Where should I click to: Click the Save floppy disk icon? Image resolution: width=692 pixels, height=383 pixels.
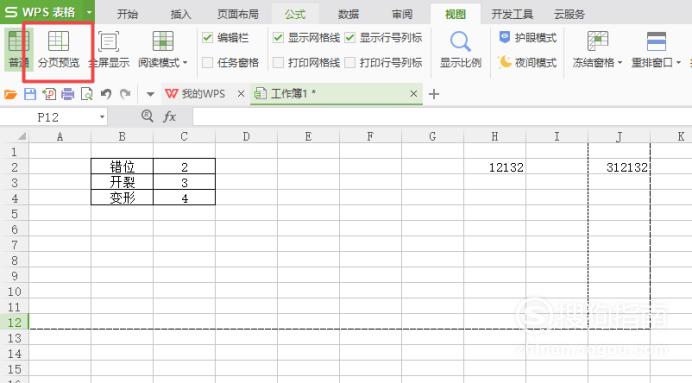point(30,94)
